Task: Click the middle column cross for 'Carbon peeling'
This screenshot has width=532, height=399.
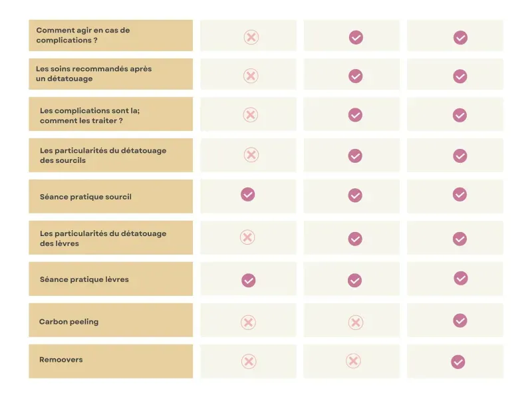Action: coord(356,323)
